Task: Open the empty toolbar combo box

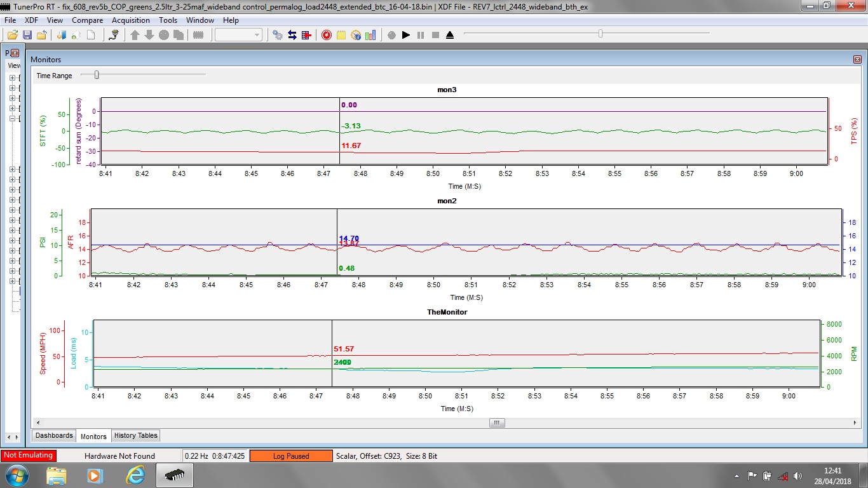Action: click(238, 35)
